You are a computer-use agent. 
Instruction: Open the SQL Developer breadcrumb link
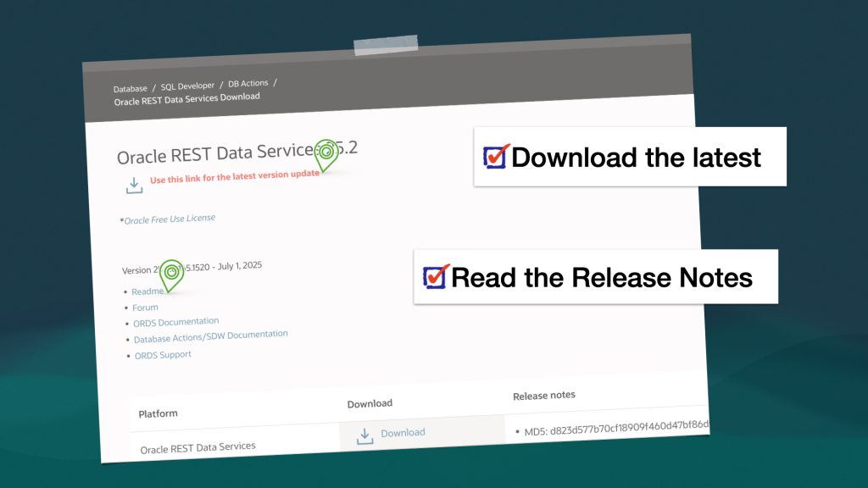(187, 86)
